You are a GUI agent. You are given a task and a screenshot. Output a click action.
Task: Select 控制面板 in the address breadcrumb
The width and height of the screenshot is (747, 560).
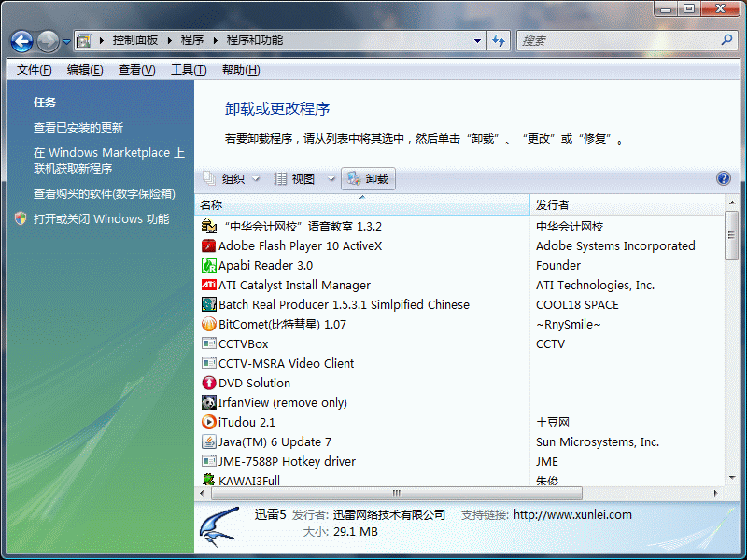click(x=135, y=40)
